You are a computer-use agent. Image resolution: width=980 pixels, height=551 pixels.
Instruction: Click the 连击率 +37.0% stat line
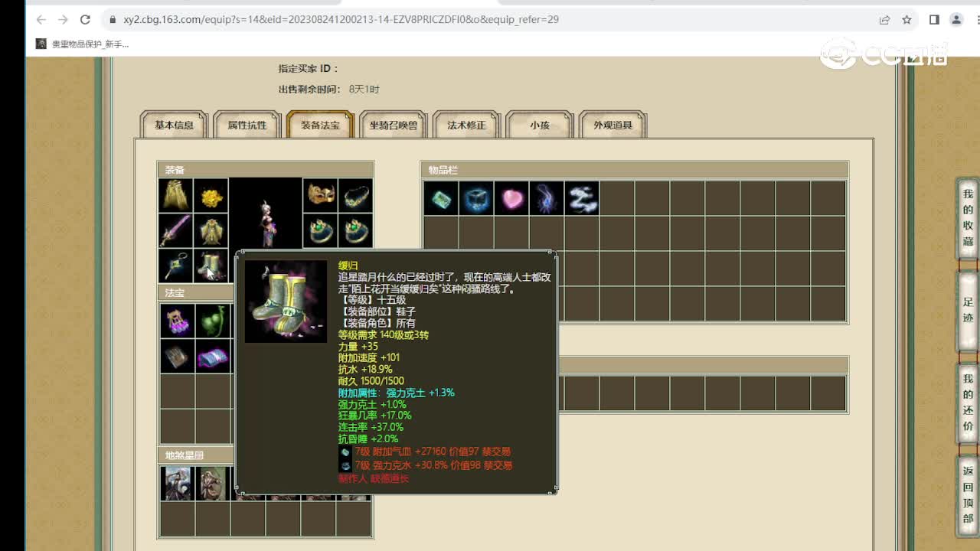tap(371, 427)
